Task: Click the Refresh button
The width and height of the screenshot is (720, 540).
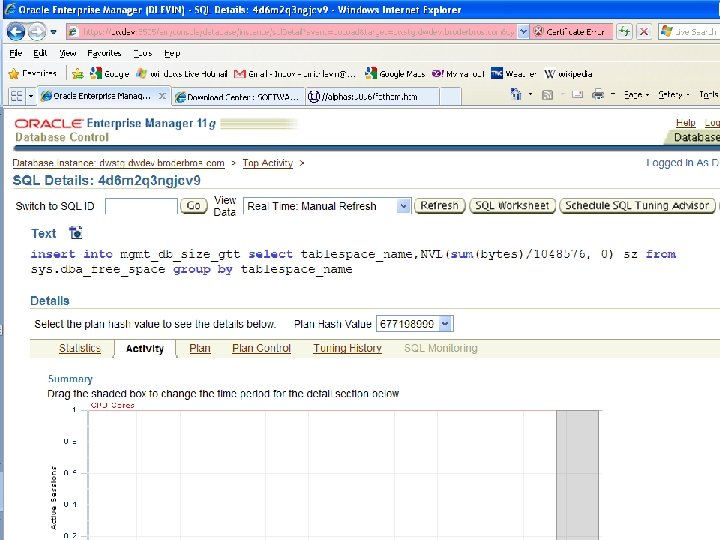Action: pos(439,206)
